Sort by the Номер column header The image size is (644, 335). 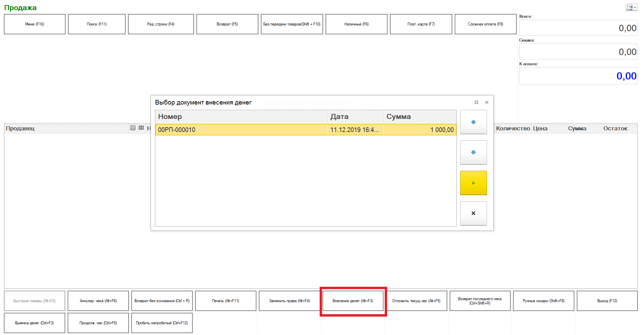pyautogui.click(x=241, y=117)
